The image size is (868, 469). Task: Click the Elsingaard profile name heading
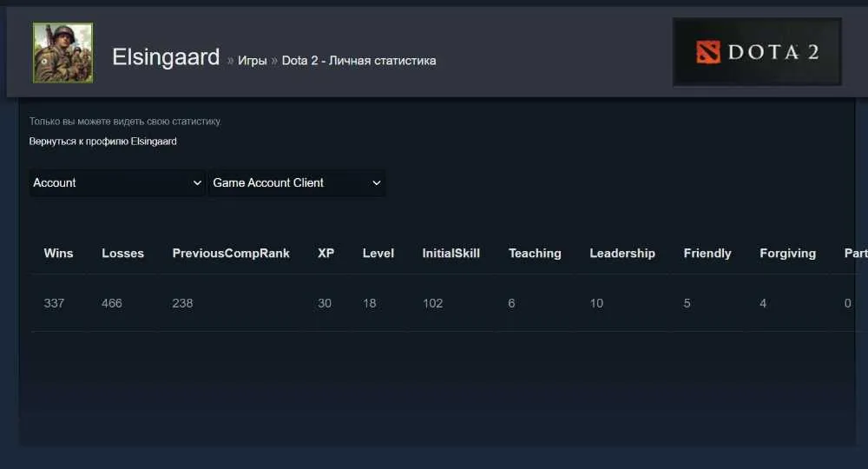(166, 57)
